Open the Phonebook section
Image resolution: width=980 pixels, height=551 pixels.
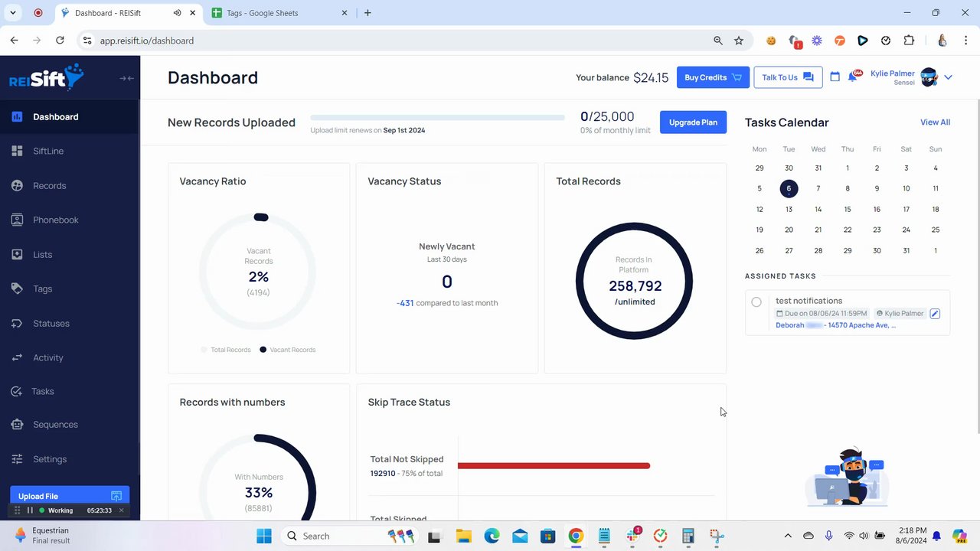pos(55,220)
